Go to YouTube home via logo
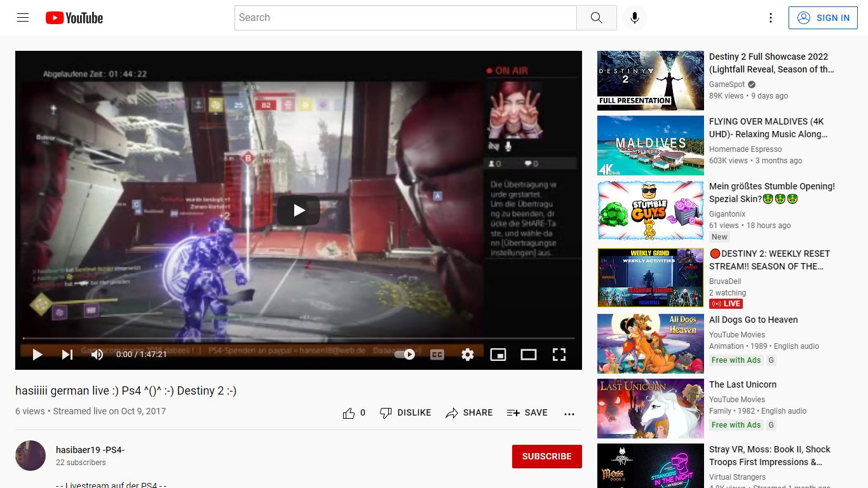The height and width of the screenshot is (488, 868). (x=74, y=18)
